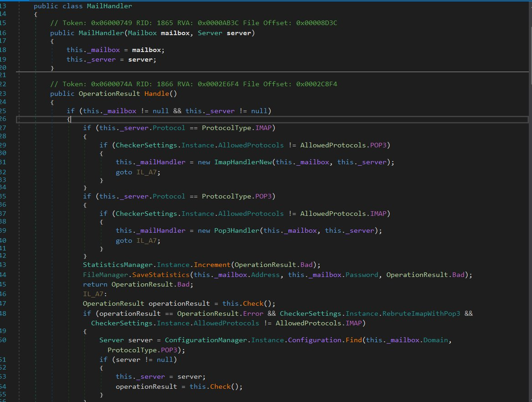Click the Handle method name declaration
This screenshot has height=402, width=532.
click(x=157, y=94)
